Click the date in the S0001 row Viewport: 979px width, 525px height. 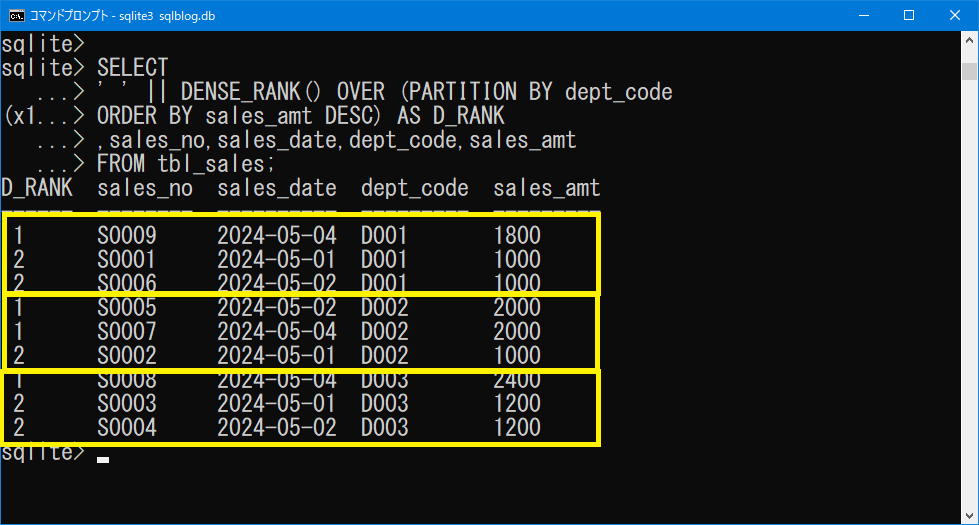coord(277,259)
